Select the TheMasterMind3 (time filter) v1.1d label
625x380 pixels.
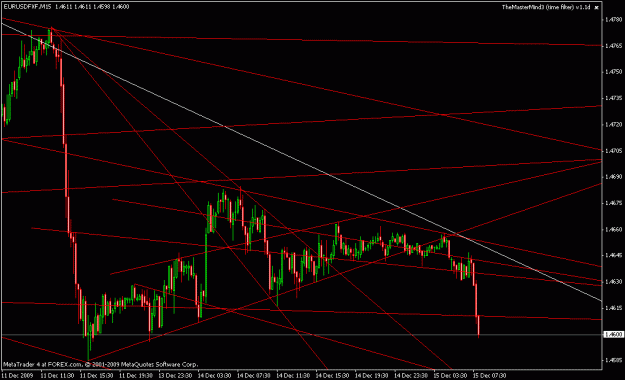point(546,7)
